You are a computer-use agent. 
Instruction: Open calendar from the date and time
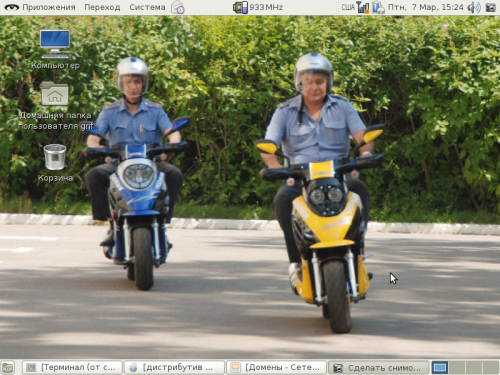[x=426, y=7]
